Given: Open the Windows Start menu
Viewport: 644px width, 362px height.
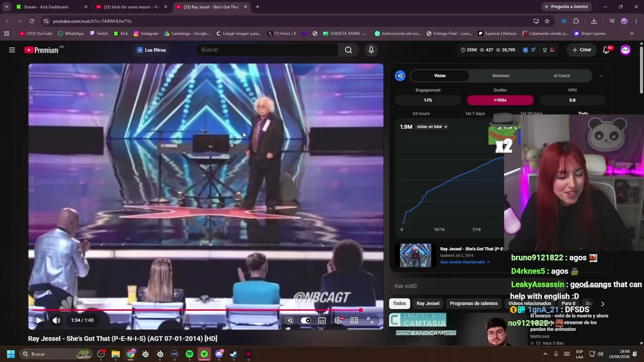Looking at the screenshot, I should click(11, 354).
